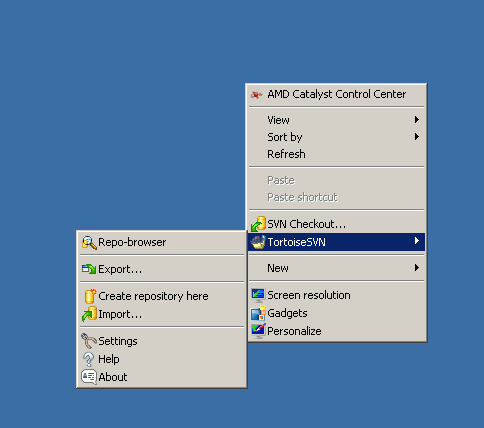Screen dimensions: 484x428
Task: Expand the Sort by submenu arrow
Action: pos(417,136)
